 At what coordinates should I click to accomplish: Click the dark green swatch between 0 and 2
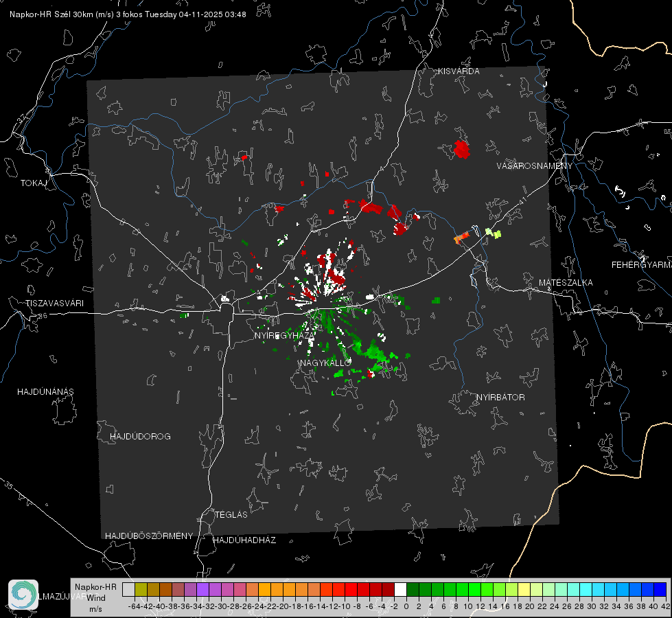tap(413, 589)
